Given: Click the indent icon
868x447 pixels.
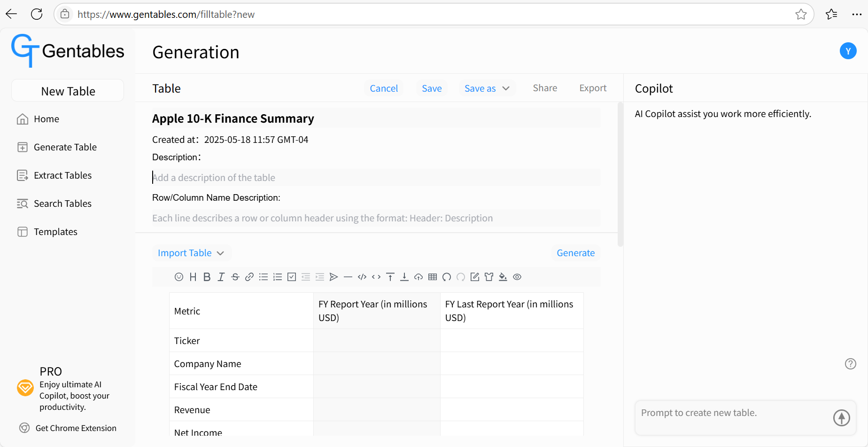Looking at the screenshot, I should (320, 277).
